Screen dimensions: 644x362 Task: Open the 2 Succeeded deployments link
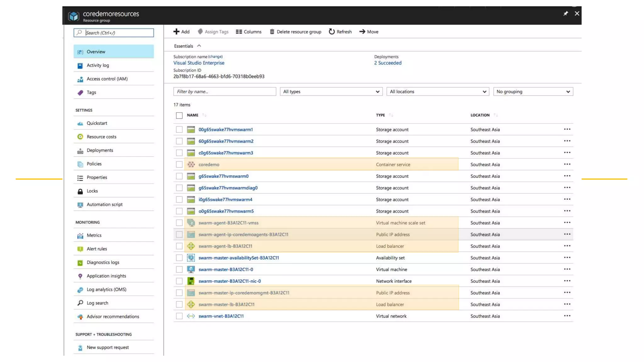coord(388,63)
